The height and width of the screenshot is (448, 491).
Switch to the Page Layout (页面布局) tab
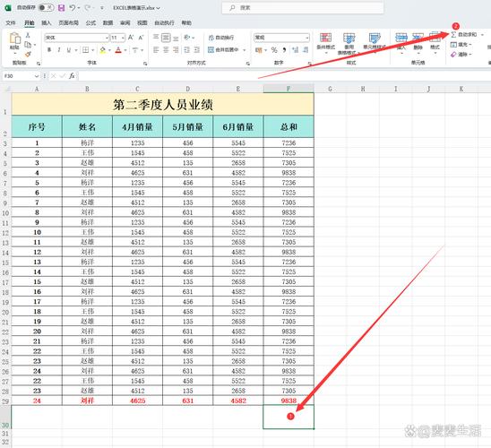(x=69, y=23)
